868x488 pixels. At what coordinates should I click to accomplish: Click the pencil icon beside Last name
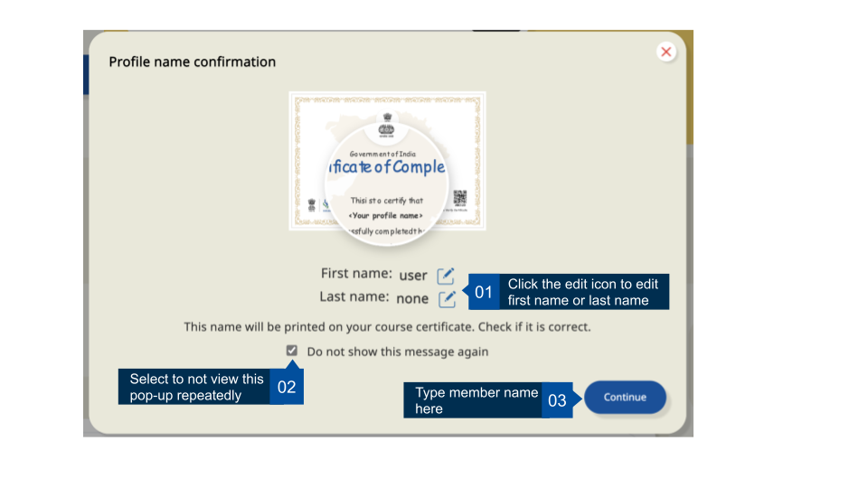pyautogui.click(x=448, y=299)
